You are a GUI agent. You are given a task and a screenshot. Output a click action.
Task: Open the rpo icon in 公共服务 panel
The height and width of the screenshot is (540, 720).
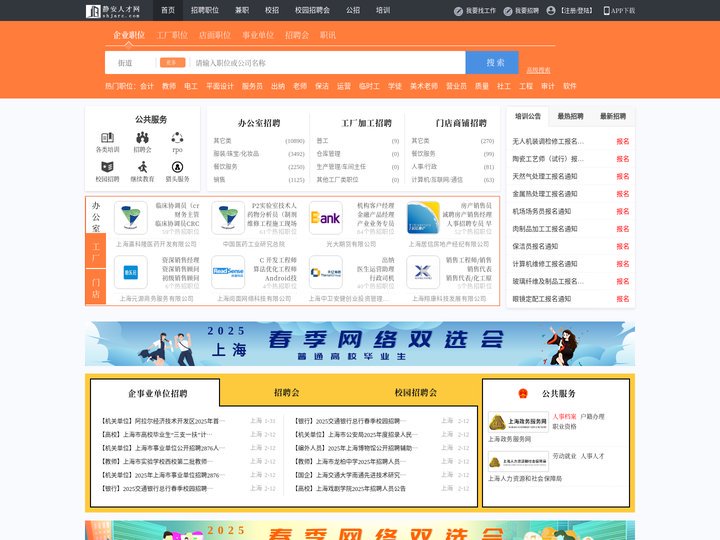coord(177,137)
